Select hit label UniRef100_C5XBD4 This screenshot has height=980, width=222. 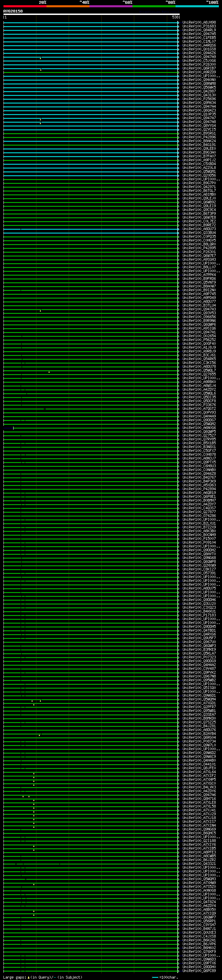[199, 164]
